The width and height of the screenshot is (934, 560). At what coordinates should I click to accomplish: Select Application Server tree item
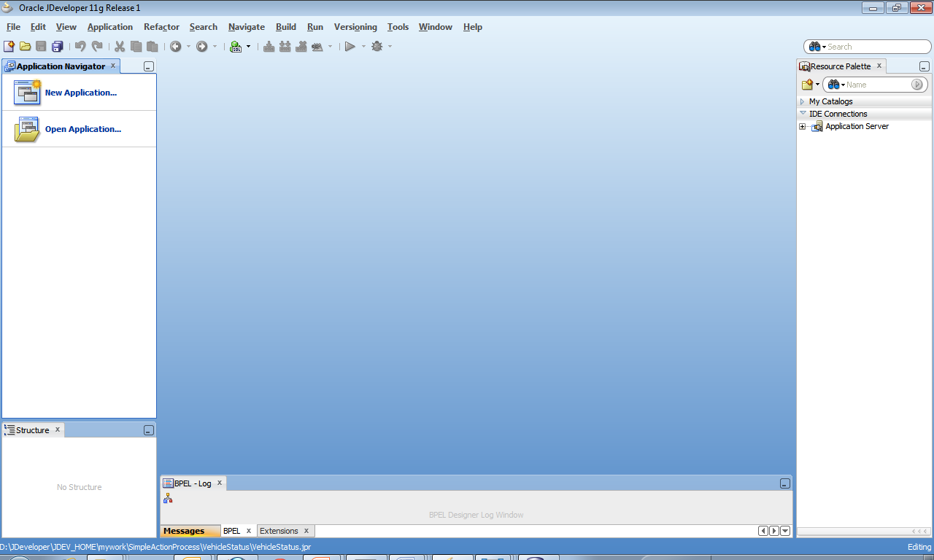pos(857,127)
